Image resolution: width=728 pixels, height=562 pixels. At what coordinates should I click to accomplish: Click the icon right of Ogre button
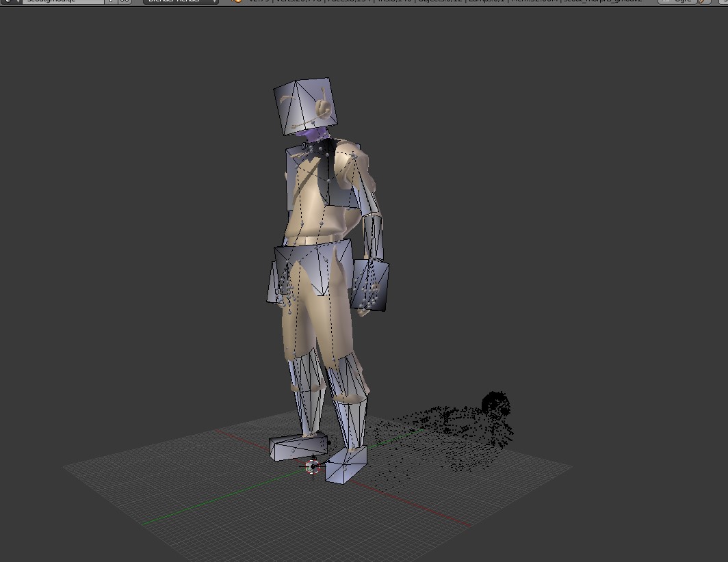(x=704, y=2)
